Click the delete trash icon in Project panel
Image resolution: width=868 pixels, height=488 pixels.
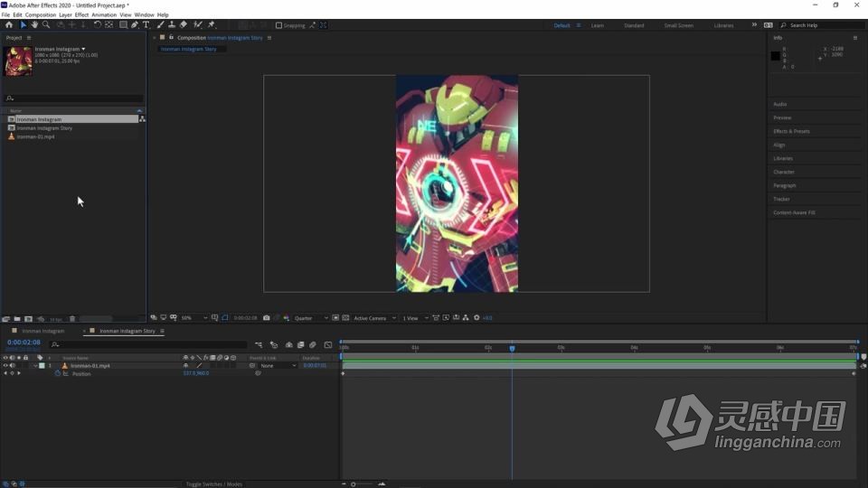pyautogui.click(x=72, y=319)
